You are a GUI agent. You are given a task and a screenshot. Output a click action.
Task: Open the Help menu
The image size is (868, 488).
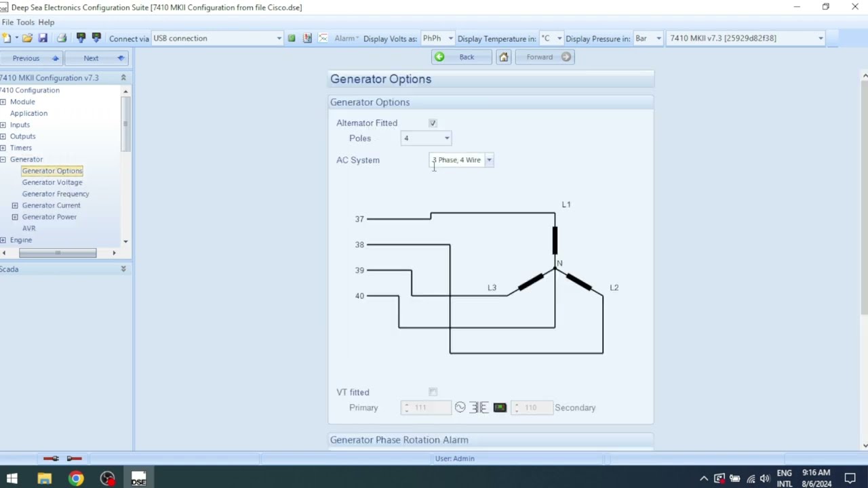click(46, 22)
